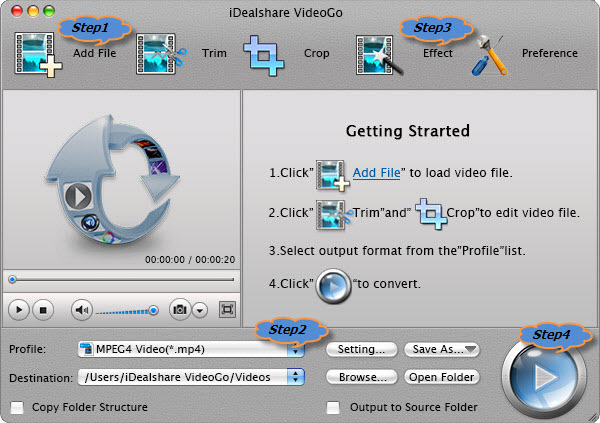The width and height of the screenshot is (600, 423).
Task: Mute audio with the speaker button
Action: pos(82,310)
